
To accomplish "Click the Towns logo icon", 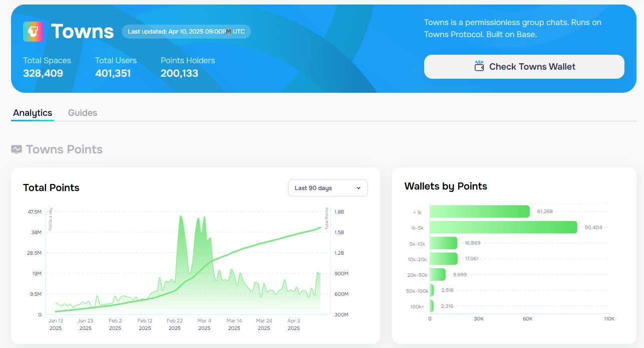I will [33, 32].
